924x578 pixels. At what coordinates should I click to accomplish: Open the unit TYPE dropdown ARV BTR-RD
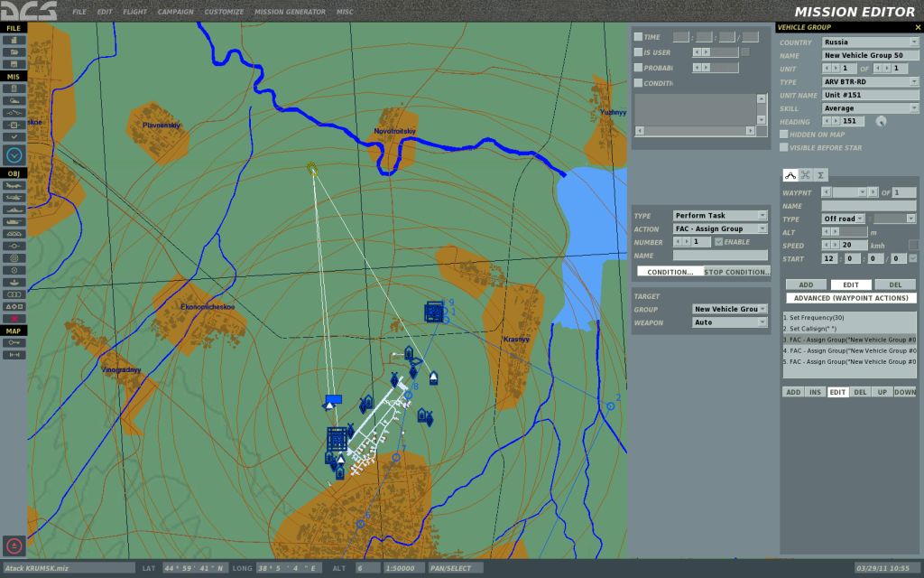click(x=871, y=82)
